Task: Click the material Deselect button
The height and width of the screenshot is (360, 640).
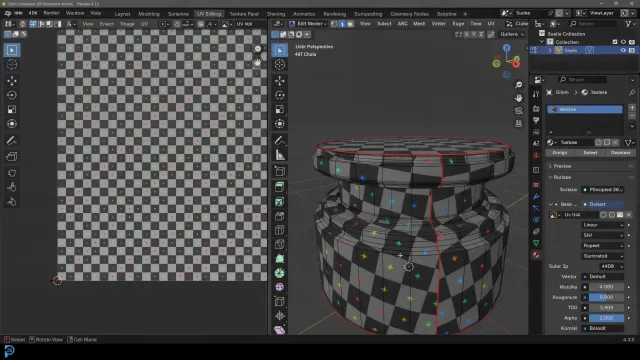Action: pos(620,153)
